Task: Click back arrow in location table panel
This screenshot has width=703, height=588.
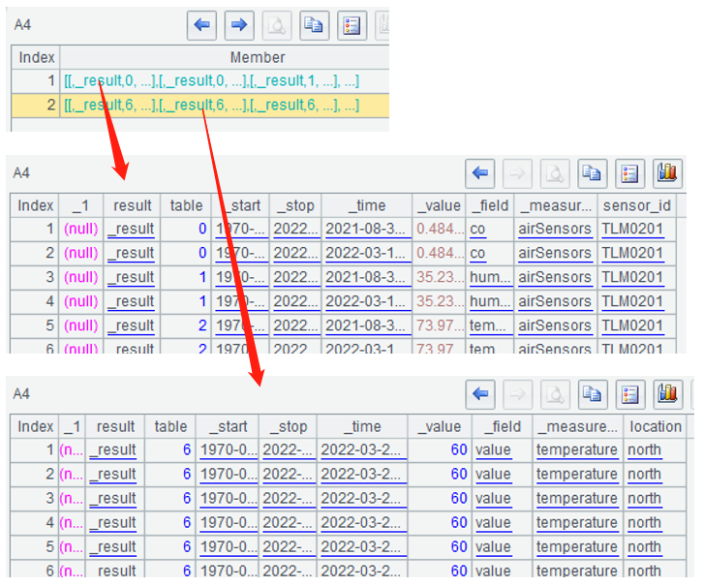Action: pyautogui.click(x=481, y=394)
